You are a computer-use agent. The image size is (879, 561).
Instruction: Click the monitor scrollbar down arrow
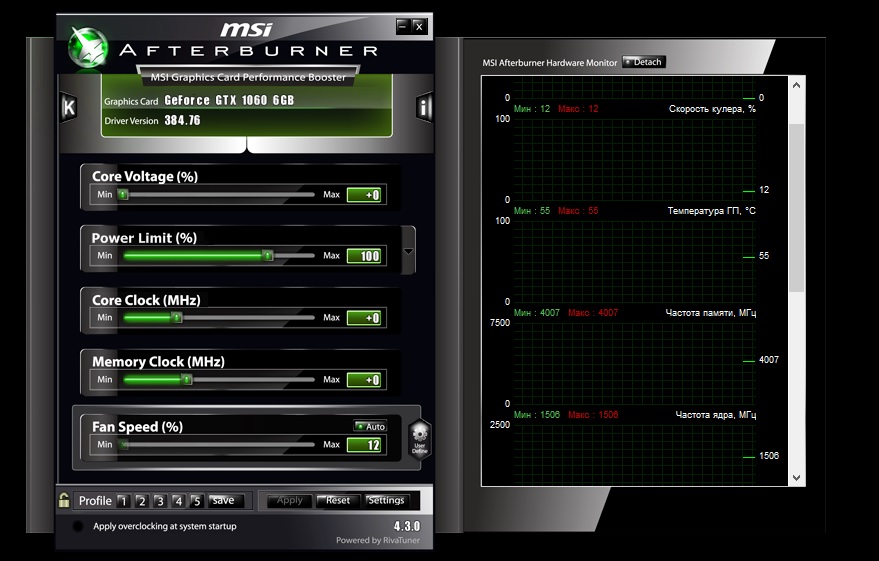pos(796,478)
